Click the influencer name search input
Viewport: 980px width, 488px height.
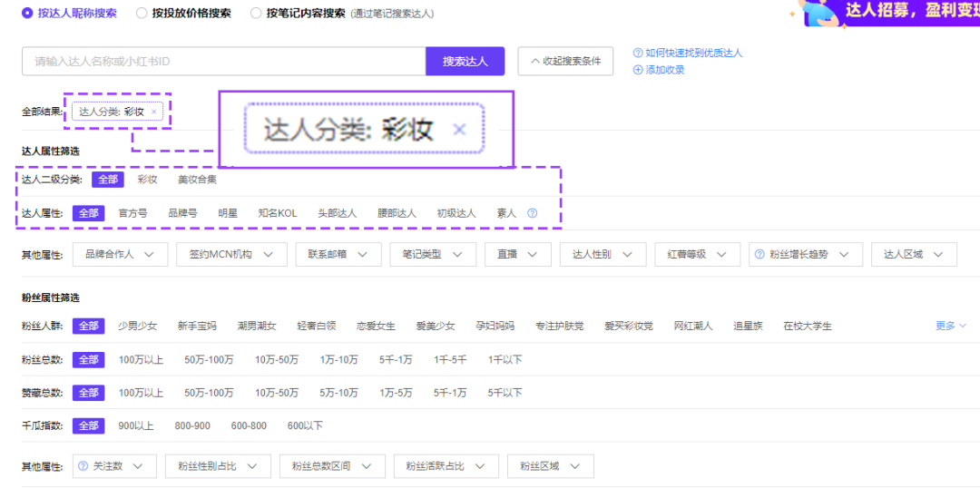pyautogui.click(x=223, y=62)
